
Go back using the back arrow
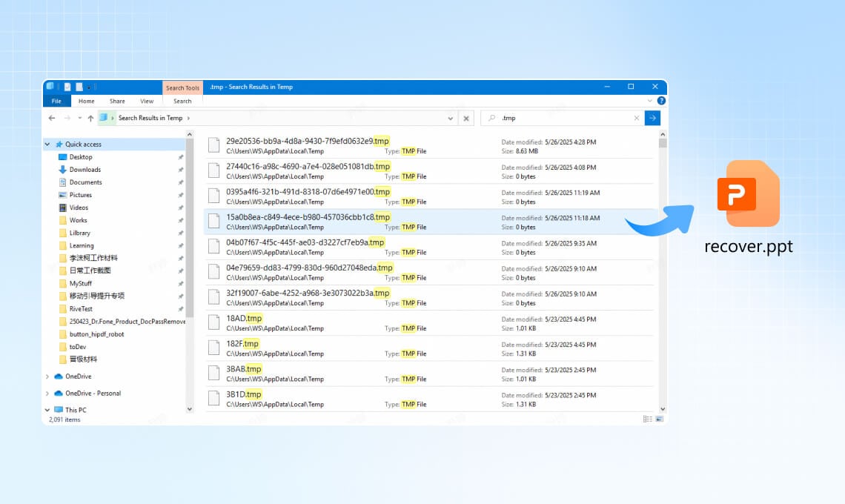[x=52, y=118]
